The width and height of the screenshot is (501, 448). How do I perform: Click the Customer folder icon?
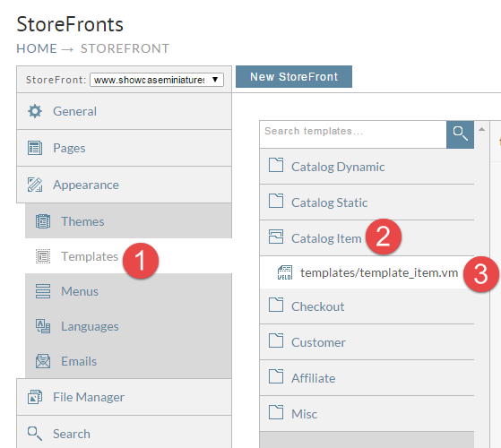point(276,340)
